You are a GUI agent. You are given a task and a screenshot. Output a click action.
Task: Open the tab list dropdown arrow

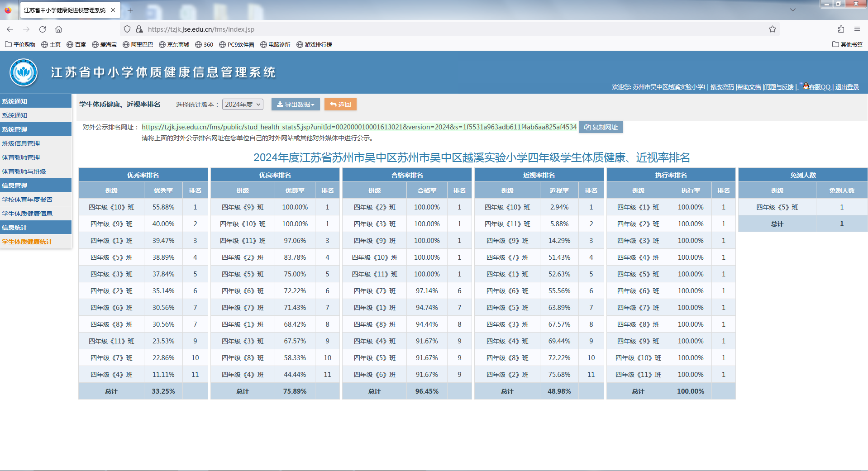793,10
